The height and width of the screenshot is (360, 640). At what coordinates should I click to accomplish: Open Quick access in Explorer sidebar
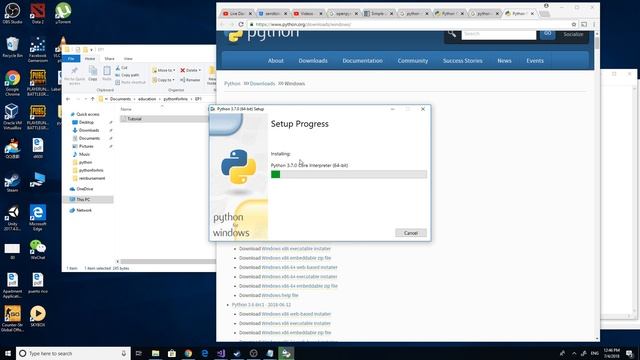tap(88, 114)
